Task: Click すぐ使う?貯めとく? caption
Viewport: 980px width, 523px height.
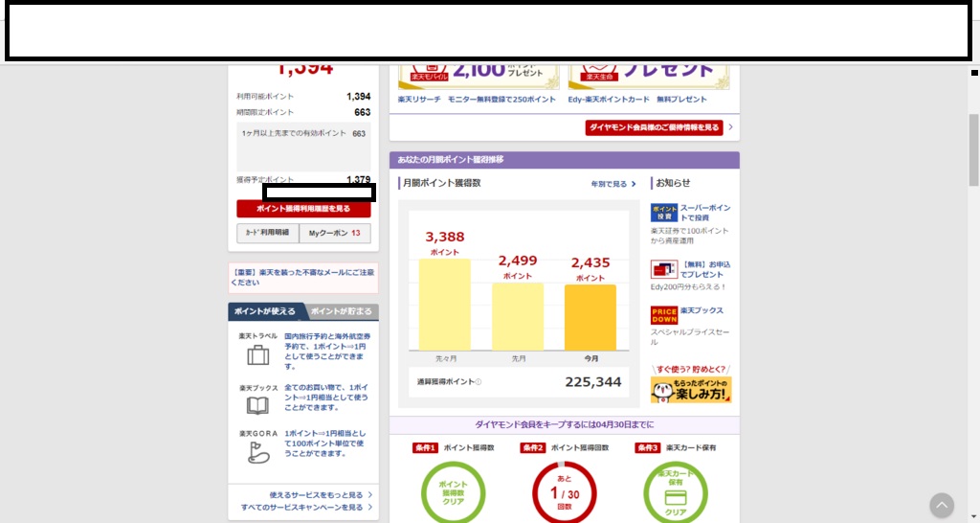Action: pyautogui.click(x=691, y=369)
